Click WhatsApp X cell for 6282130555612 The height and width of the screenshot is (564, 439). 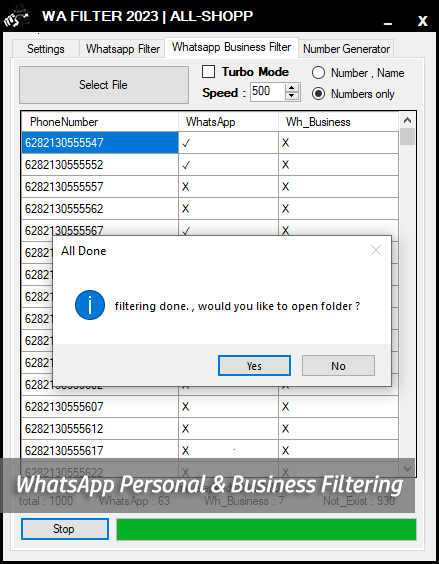coord(228,429)
